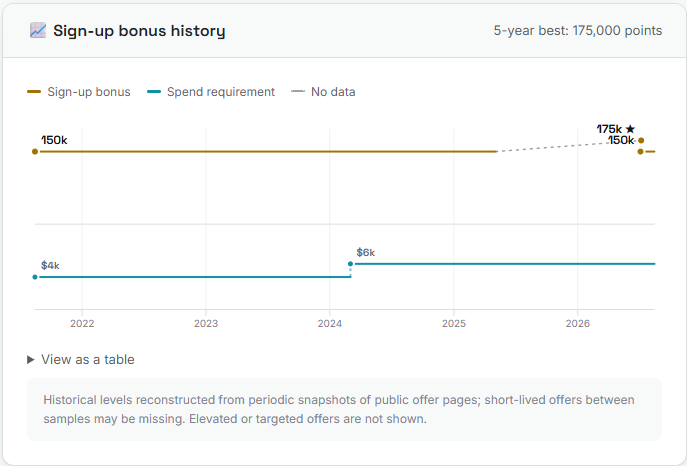Click the 175k starred peak data point
687x466 pixels.
(x=641, y=141)
